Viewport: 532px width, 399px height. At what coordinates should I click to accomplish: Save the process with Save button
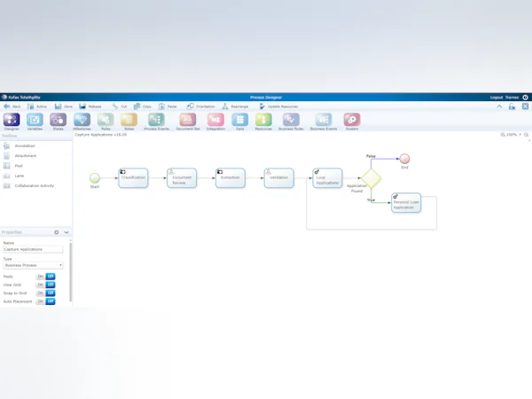(64, 106)
